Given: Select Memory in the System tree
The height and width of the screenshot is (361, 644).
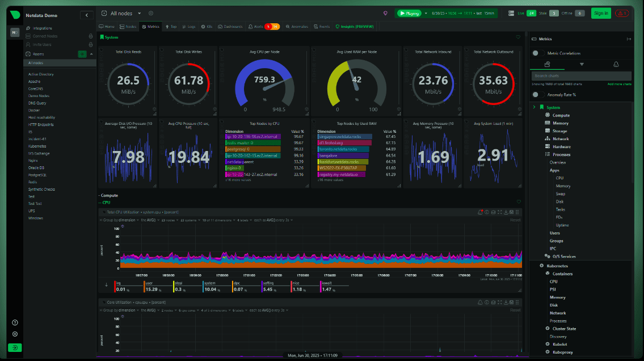Looking at the screenshot, I should [x=560, y=123].
